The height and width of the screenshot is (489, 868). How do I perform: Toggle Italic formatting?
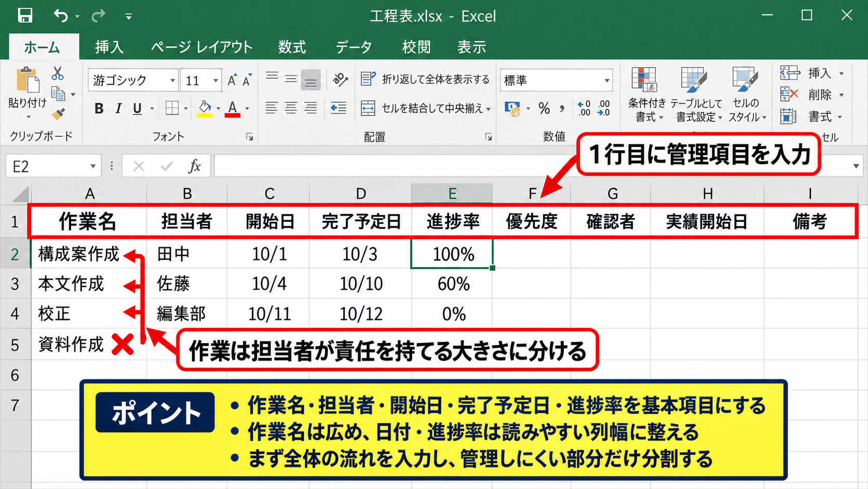(118, 108)
